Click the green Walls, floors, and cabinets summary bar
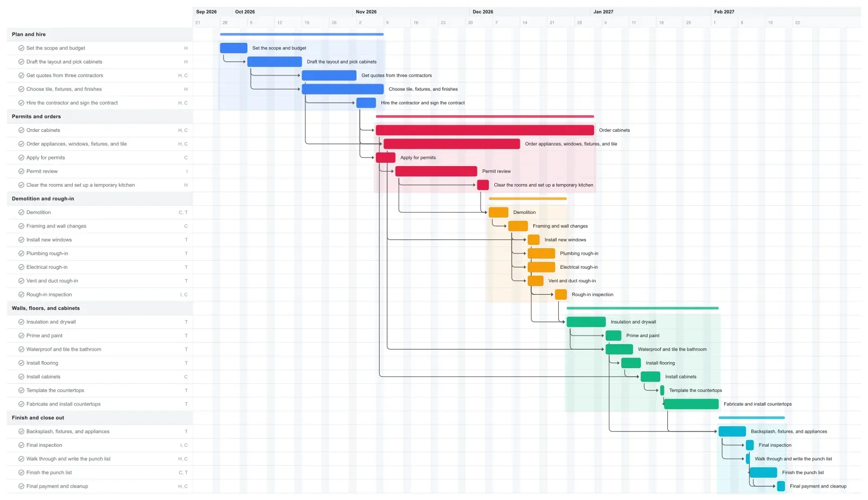This screenshot has width=868, height=500. [642, 308]
